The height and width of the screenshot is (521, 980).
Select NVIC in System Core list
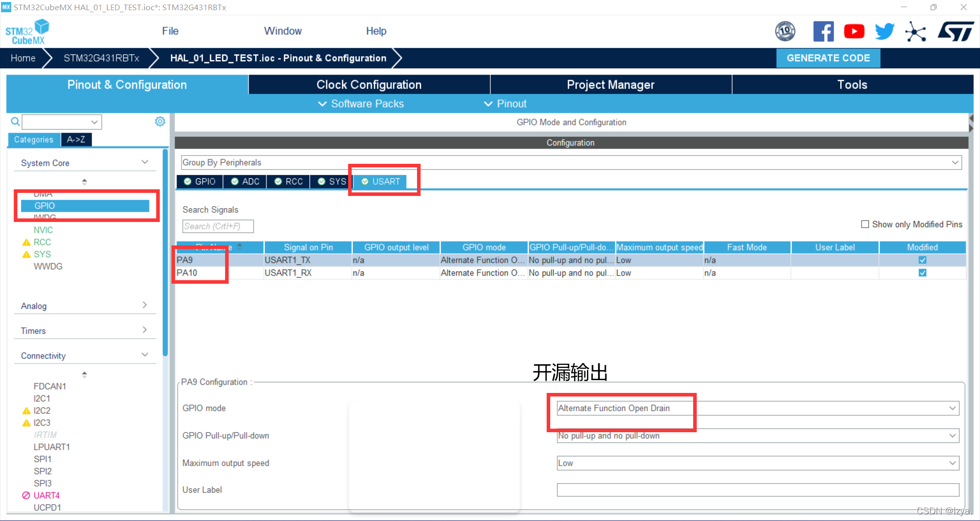pyautogui.click(x=43, y=230)
